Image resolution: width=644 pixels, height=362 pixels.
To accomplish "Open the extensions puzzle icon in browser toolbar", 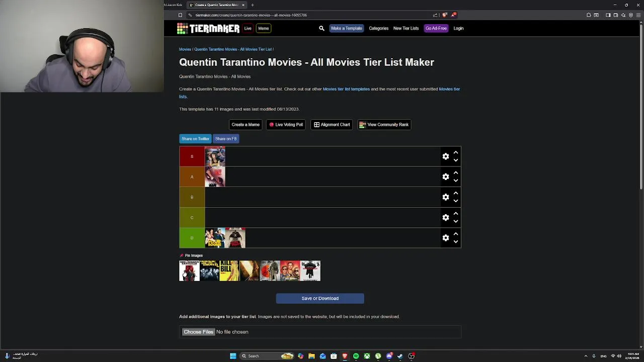I will point(589,15).
